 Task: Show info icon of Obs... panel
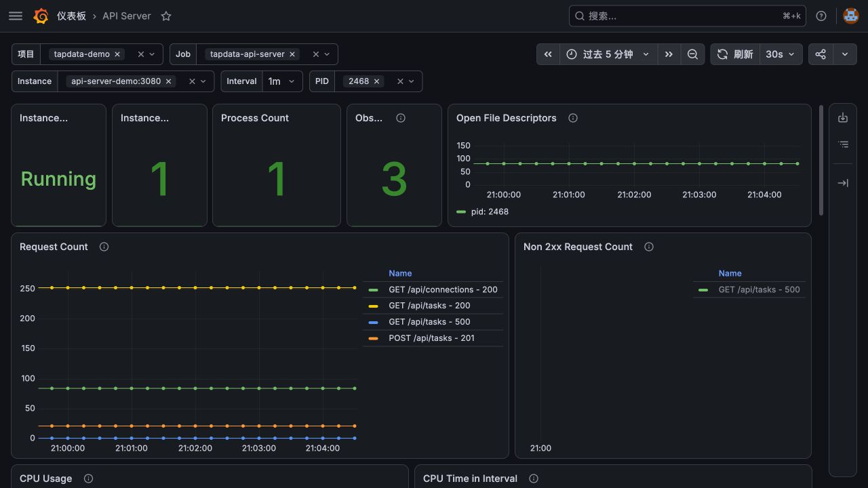pyautogui.click(x=401, y=118)
